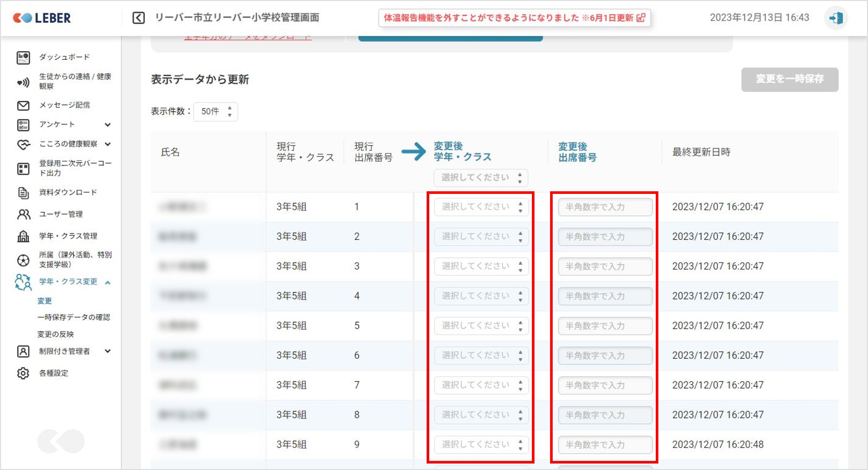Click the back arrow beside school title
Viewport: 868px width, 470px height.
tap(139, 18)
